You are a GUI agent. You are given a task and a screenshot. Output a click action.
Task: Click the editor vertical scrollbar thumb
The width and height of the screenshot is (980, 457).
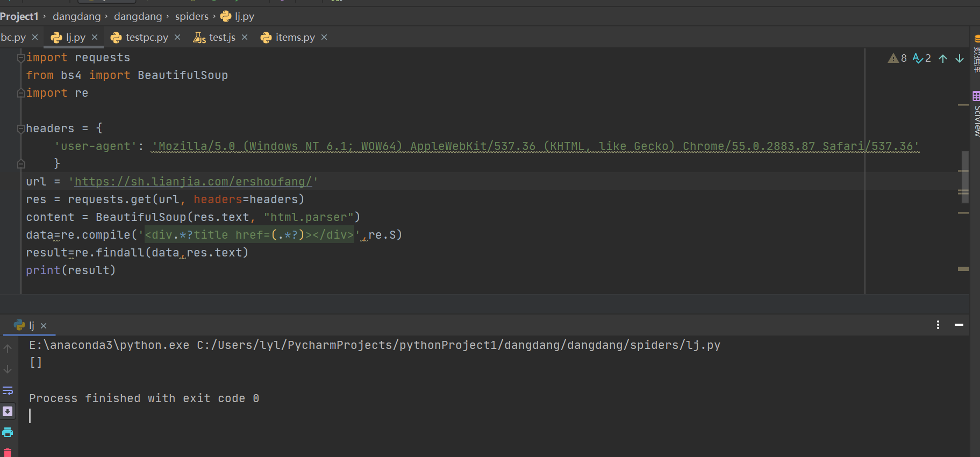(x=965, y=177)
